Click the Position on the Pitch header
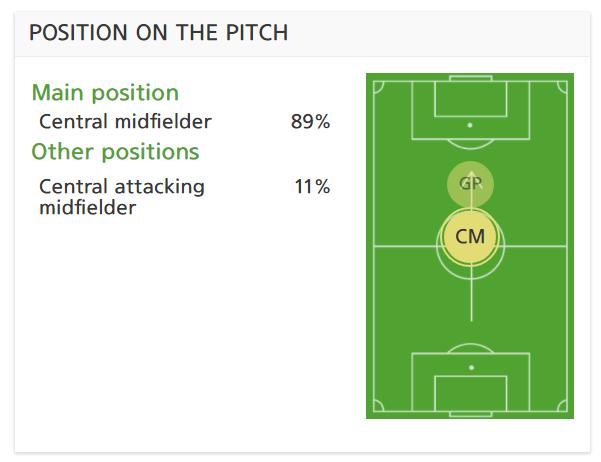601x462 pixels. [159, 32]
